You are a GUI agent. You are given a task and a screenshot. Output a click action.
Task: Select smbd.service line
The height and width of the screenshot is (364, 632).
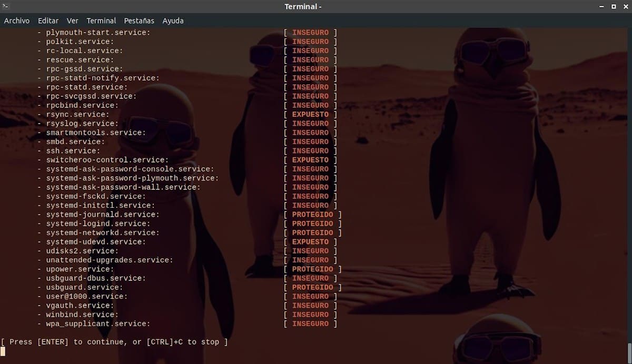187,141
